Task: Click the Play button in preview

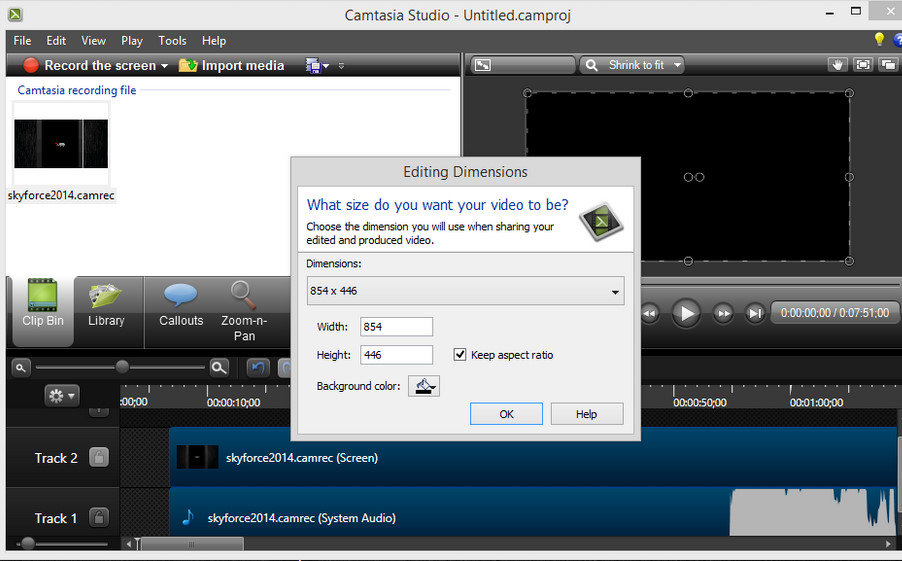Action: [x=686, y=313]
